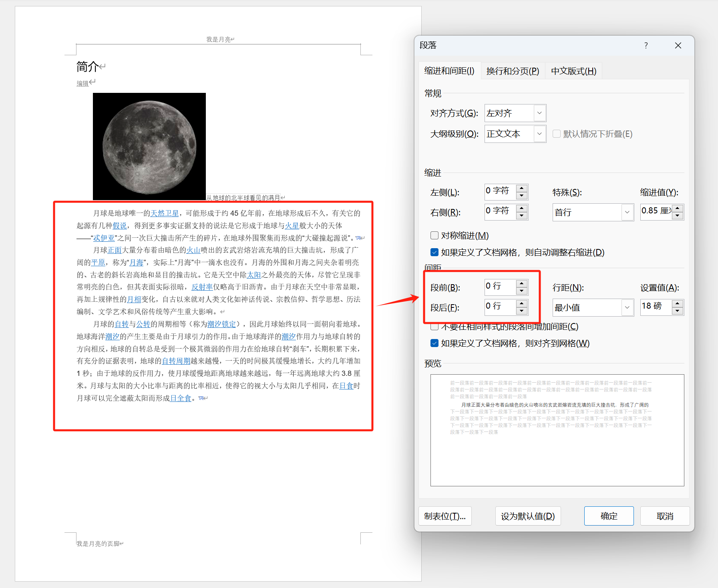Uncheck auto-adjust right indent checkbox
718x588 pixels.
[434, 252]
